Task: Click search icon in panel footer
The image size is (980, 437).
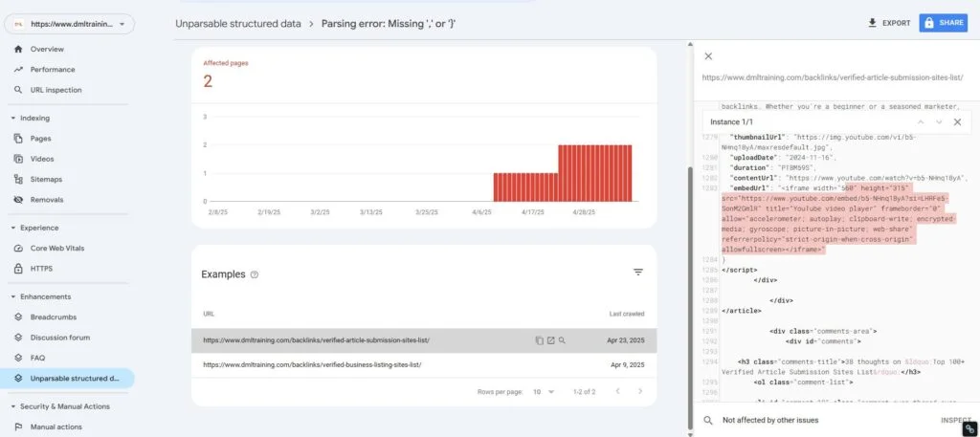Action: (x=708, y=420)
